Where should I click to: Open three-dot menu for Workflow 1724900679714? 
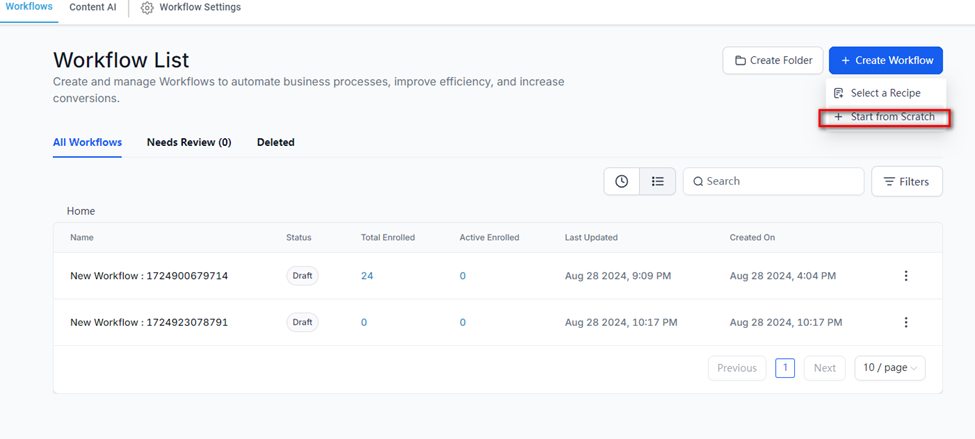coord(906,276)
